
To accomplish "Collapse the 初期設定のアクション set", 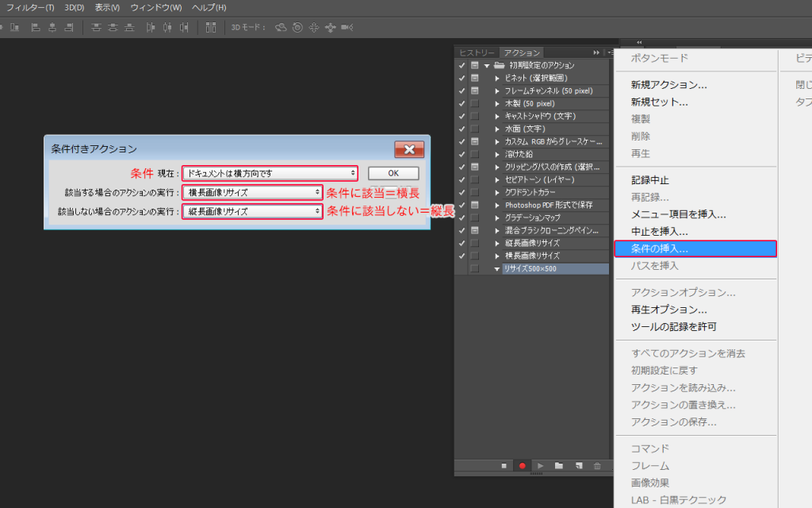I will tap(487, 66).
